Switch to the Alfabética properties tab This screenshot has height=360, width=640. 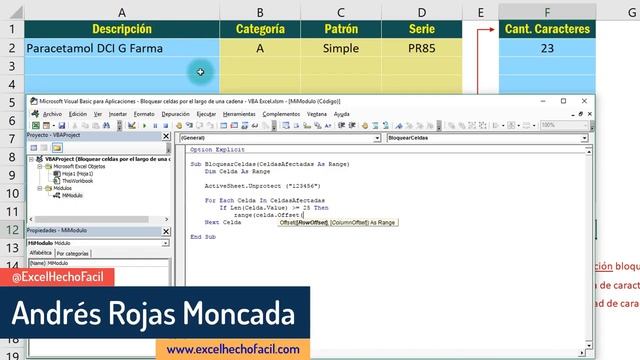click(40, 253)
